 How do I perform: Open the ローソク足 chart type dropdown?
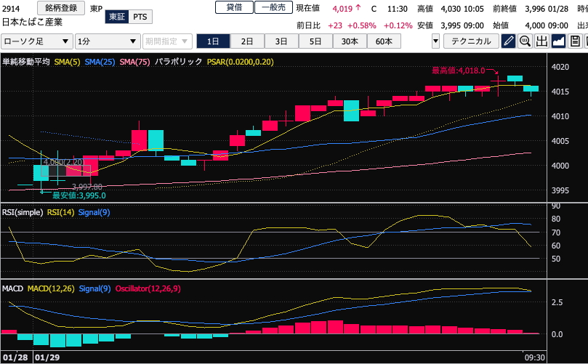(37, 41)
